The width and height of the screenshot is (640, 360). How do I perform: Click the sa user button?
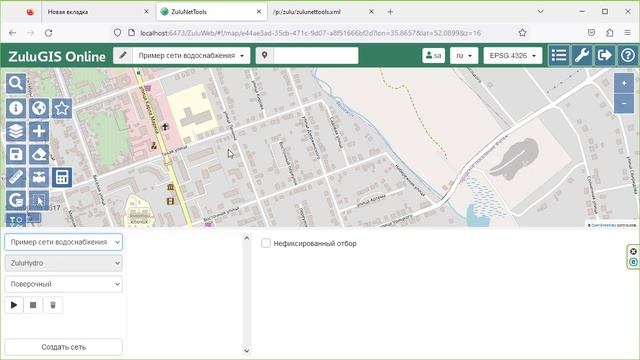click(433, 55)
